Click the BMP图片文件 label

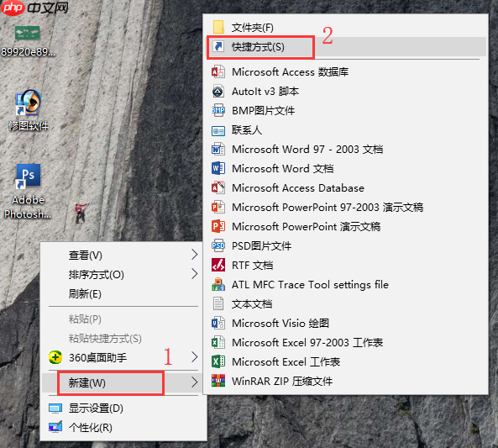pyautogui.click(x=264, y=111)
